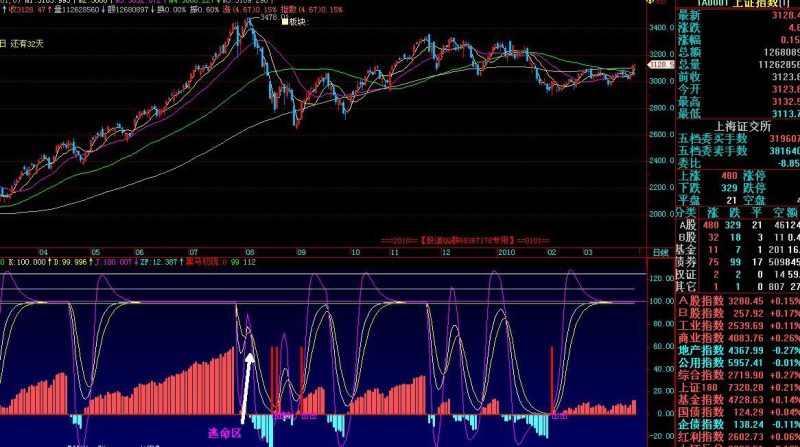Select the B股指数 row
The width and height of the screenshot is (800, 447).
739,313
